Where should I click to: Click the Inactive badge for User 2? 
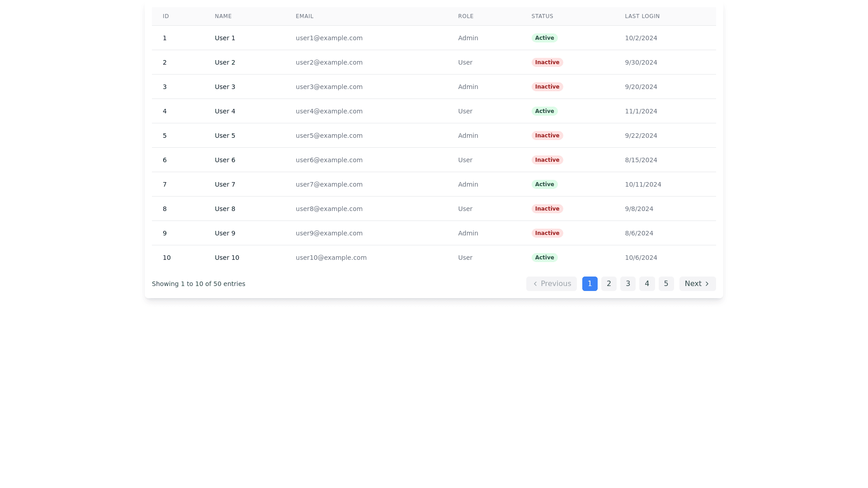(547, 62)
